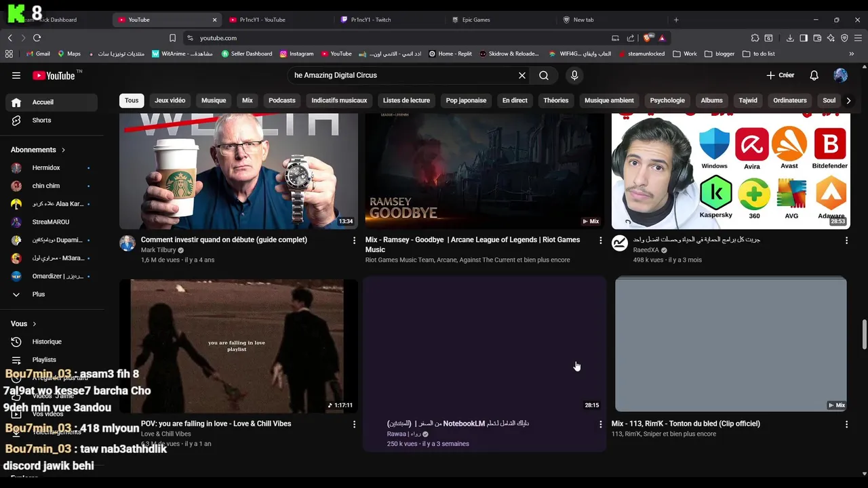Open StreaMAROU subscription channel
Image resolution: width=868 pixels, height=488 pixels.
(x=52, y=222)
